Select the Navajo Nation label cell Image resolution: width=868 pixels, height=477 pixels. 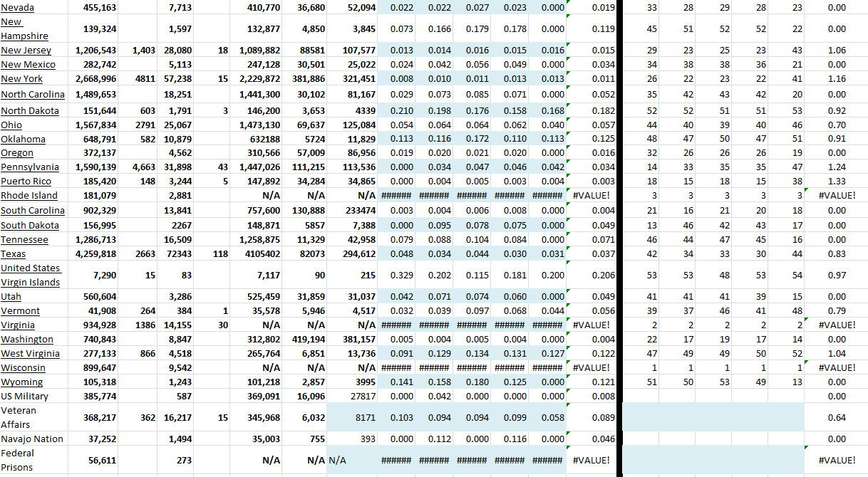point(32,439)
